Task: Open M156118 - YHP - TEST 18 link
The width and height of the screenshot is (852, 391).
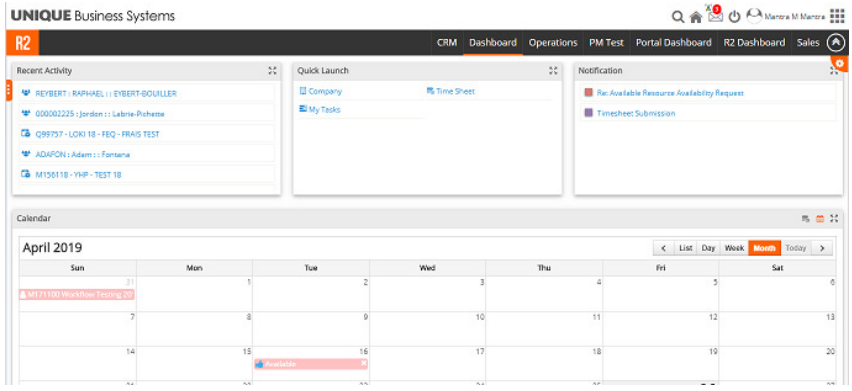Action: [78, 175]
